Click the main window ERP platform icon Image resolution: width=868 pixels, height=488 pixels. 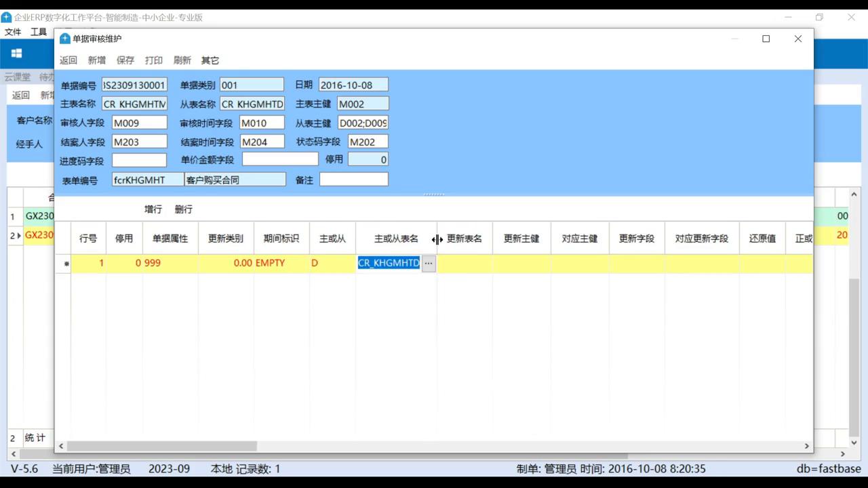point(6,17)
